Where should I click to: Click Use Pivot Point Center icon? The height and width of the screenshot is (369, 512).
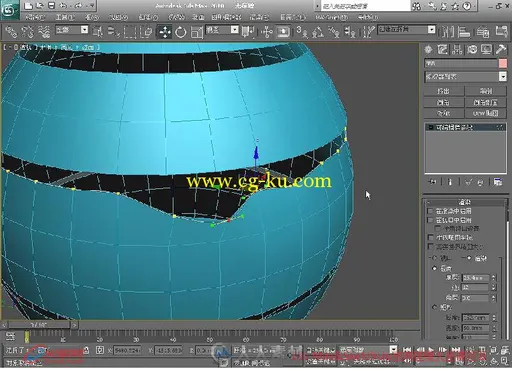249,32
